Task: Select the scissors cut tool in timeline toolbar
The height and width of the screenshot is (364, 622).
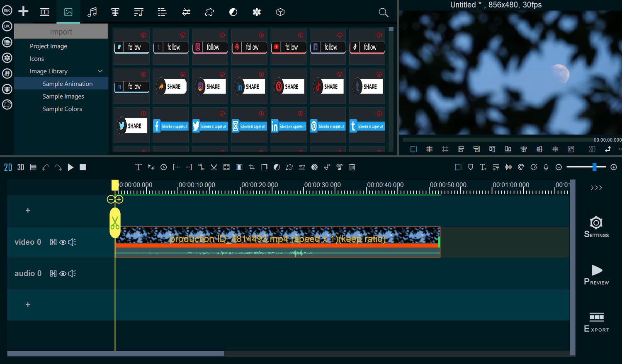Action: point(214,167)
